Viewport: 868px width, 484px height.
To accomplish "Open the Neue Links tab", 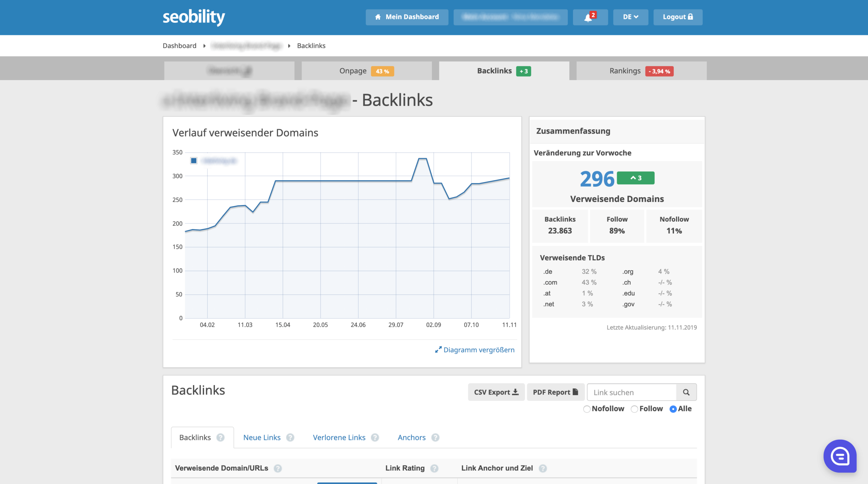I will pyautogui.click(x=262, y=438).
